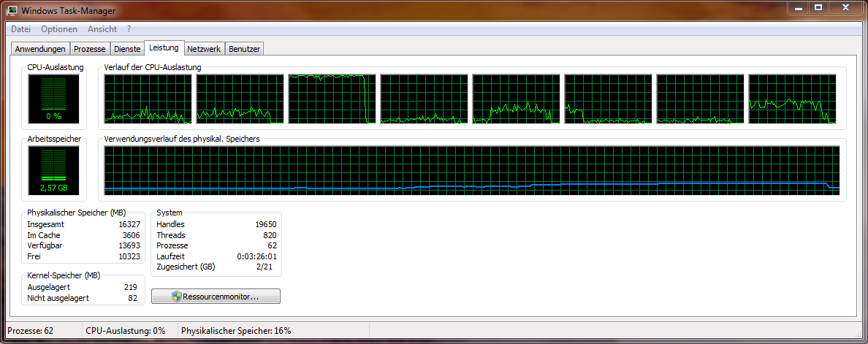Click the 'Verlauf der CPU-Auslastung' label

coord(153,67)
